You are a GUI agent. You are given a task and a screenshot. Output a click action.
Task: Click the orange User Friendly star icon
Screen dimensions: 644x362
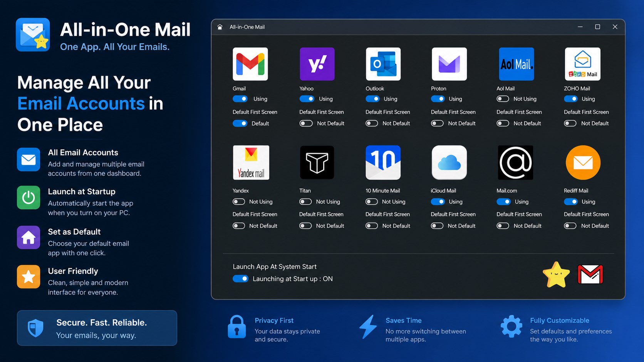point(29,277)
